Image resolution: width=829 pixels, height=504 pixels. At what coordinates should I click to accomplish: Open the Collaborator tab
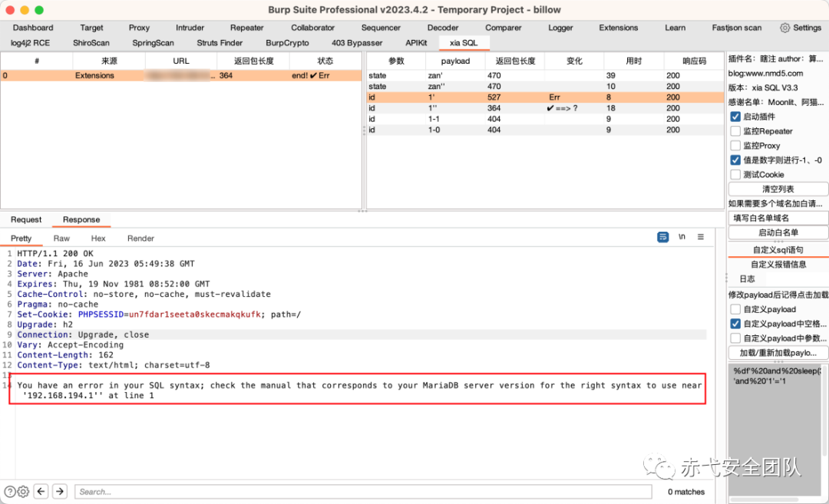point(312,28)
